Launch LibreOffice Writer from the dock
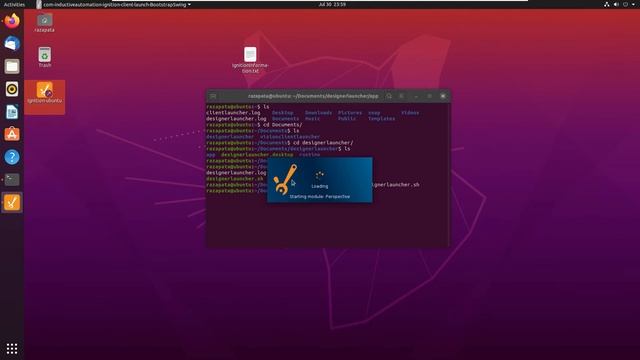Screen dimensions: 640x360 (12, 111)
